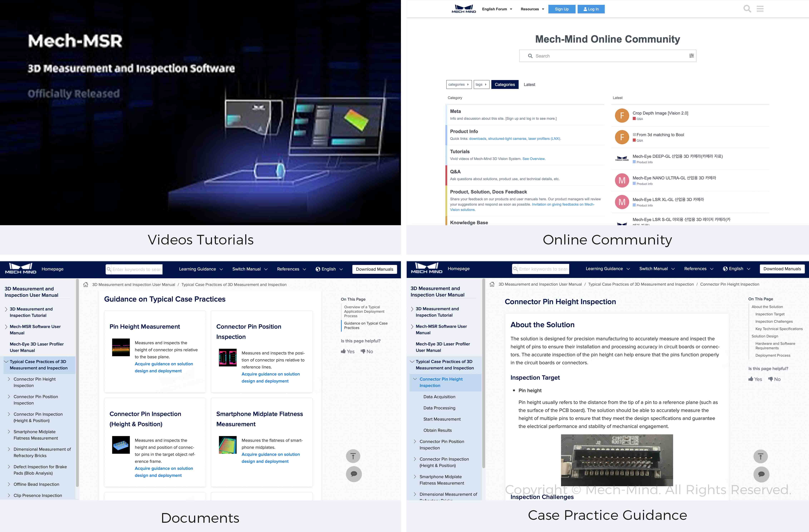This screenshot has width=809, height=532.
Task: Click back-to-top arrow button in Documents panel
Action: [x=353, y=456]
